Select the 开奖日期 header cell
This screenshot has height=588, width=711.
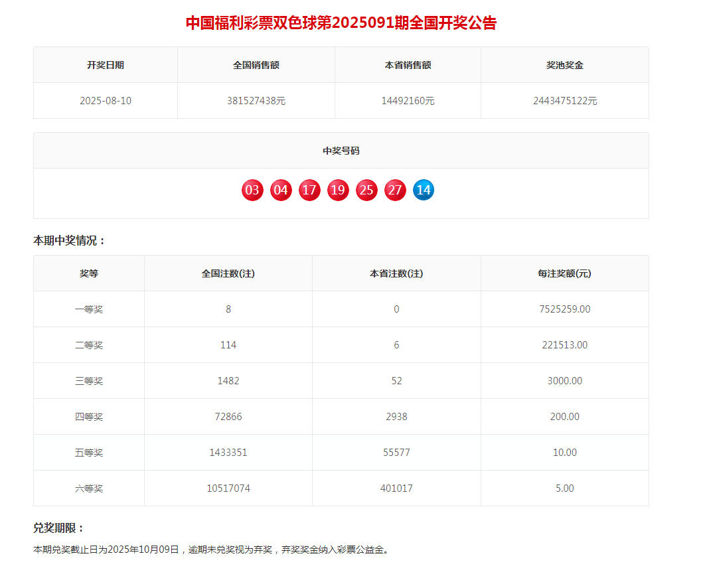[x=106, y=65]
